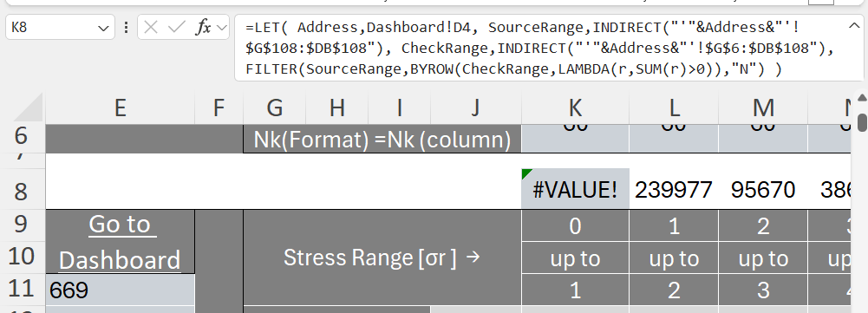Select the cell containing 239977

click(x=674, y=189)
